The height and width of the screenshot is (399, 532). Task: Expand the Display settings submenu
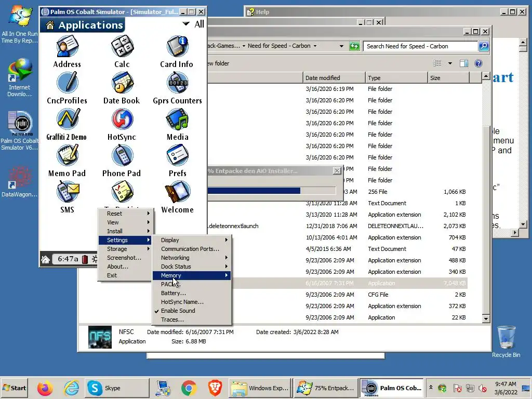pyautogui.click(x=192, y=240)
